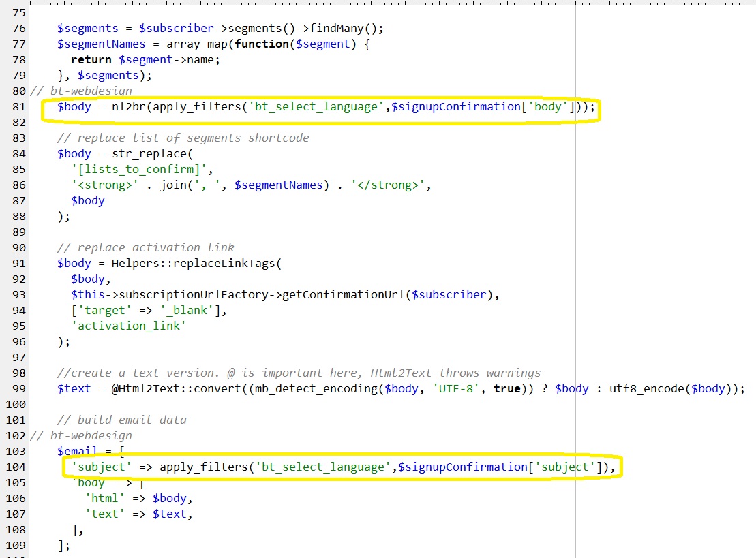Click "$segment->name" on line 78
Screen dimensions: 756x558
tap(166, 60)
